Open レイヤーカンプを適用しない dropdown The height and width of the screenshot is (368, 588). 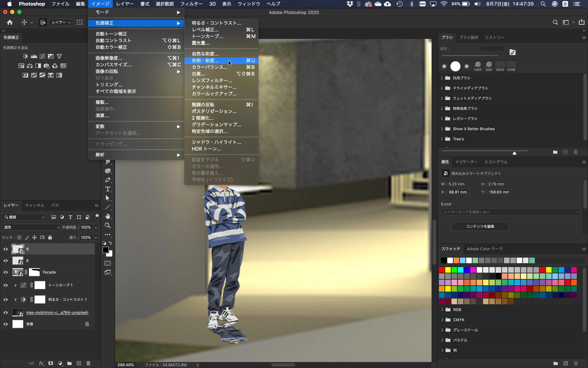click(x=510, y=212)
